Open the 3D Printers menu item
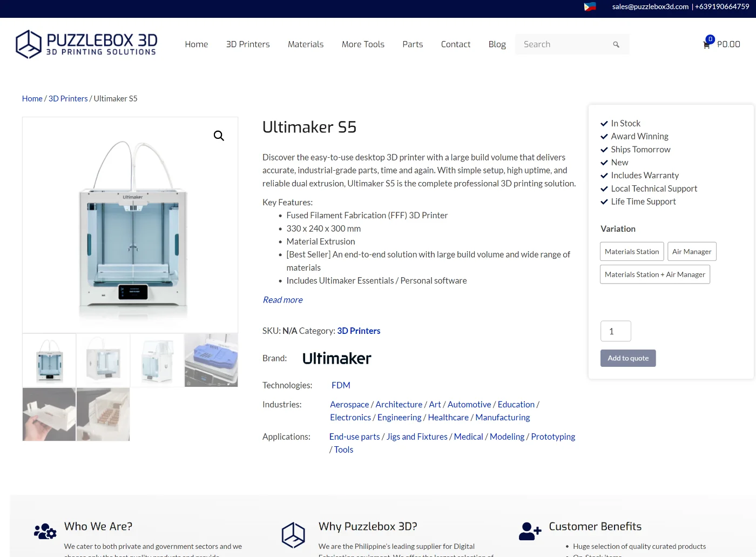This screenshot has height=557, width=756. click(248, 44)
